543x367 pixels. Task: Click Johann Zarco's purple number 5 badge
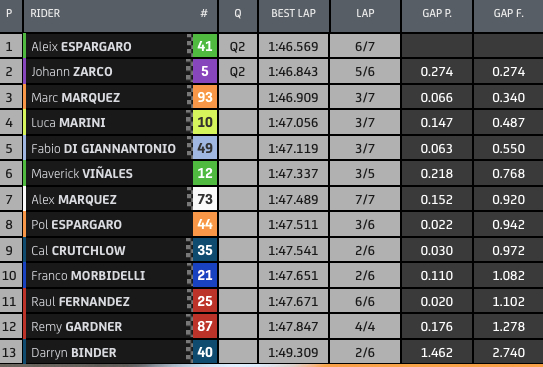coord(205,71)
